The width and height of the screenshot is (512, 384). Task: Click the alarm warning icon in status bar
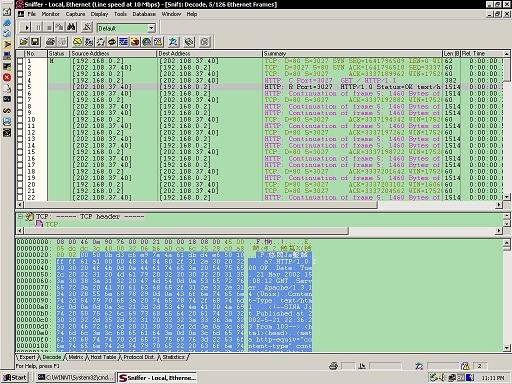click(465, 366)
